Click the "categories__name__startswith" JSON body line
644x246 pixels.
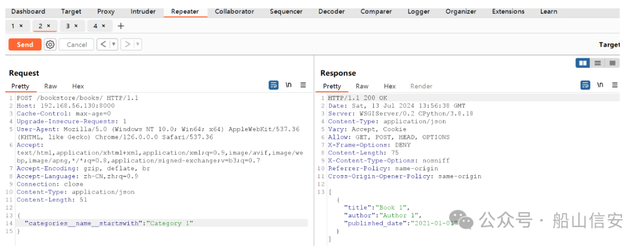point(109,223)
